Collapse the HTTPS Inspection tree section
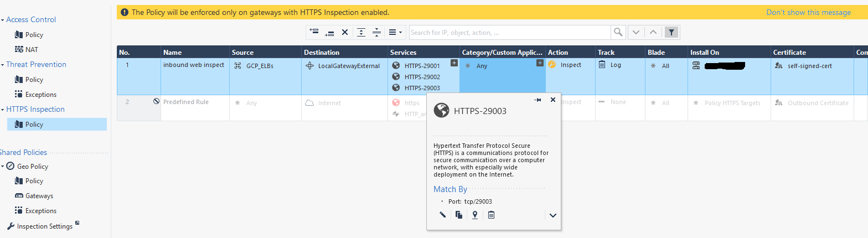Screen dimensions: 868x238 coord(2,110)
